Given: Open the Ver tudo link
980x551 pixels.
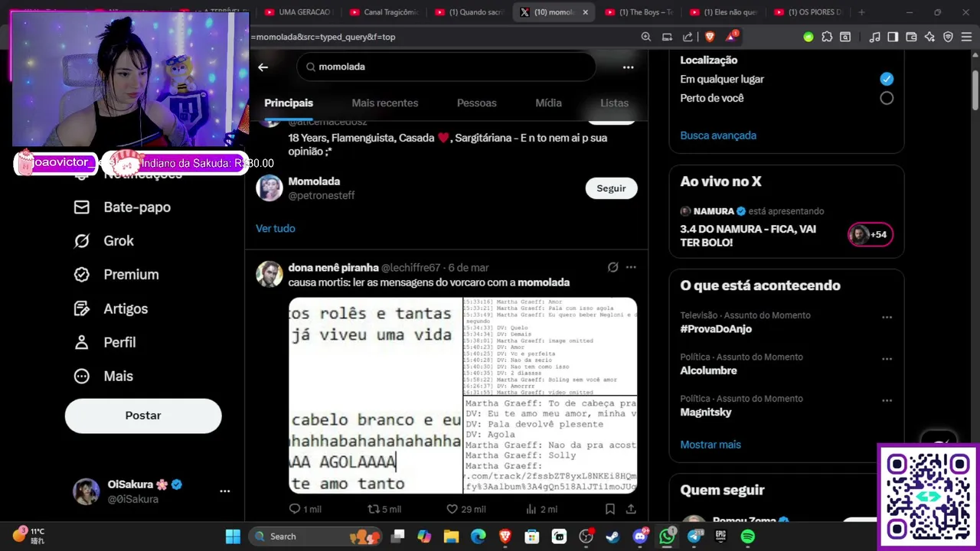Looking at the screenshot, I should (275, 228).
